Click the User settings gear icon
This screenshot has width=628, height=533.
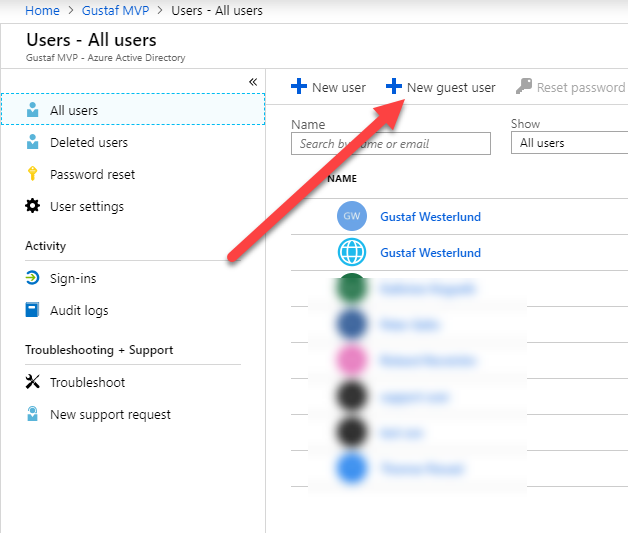(x=32, y=206)
